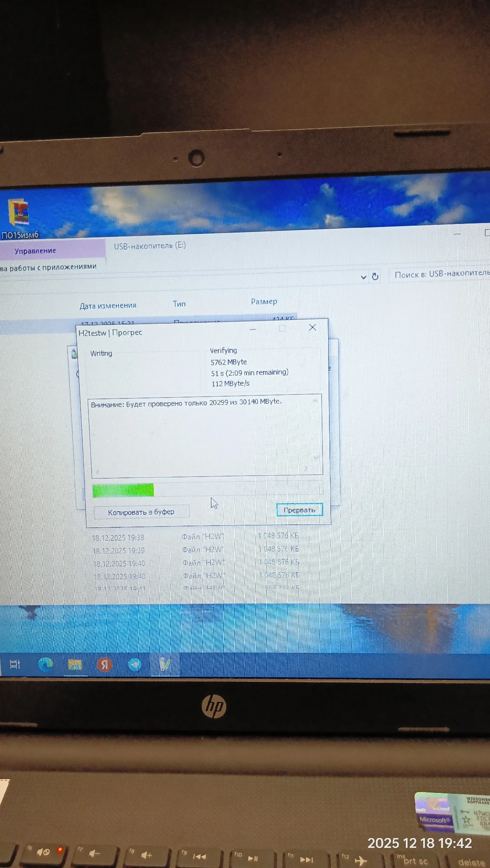The width and height of the screenshot is (490, 868).
Task: Click the log area's scroll-up arrow
Action: tap(316, 401)
